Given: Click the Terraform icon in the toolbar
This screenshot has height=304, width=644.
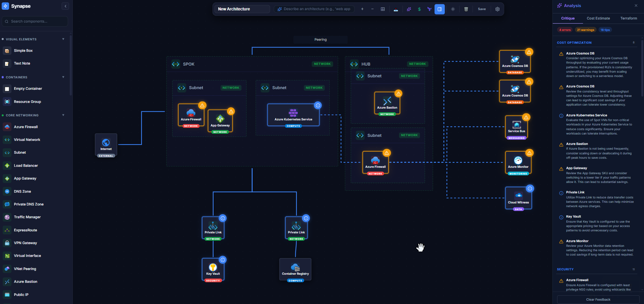Looking at the screenshot, I should [429, 9].
